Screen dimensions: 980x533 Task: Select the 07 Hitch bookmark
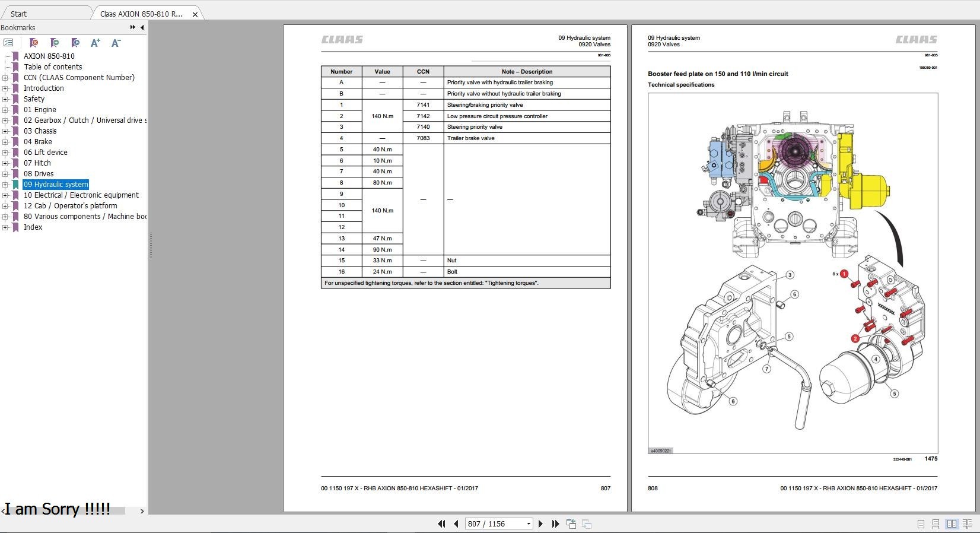tap(37, 163)
